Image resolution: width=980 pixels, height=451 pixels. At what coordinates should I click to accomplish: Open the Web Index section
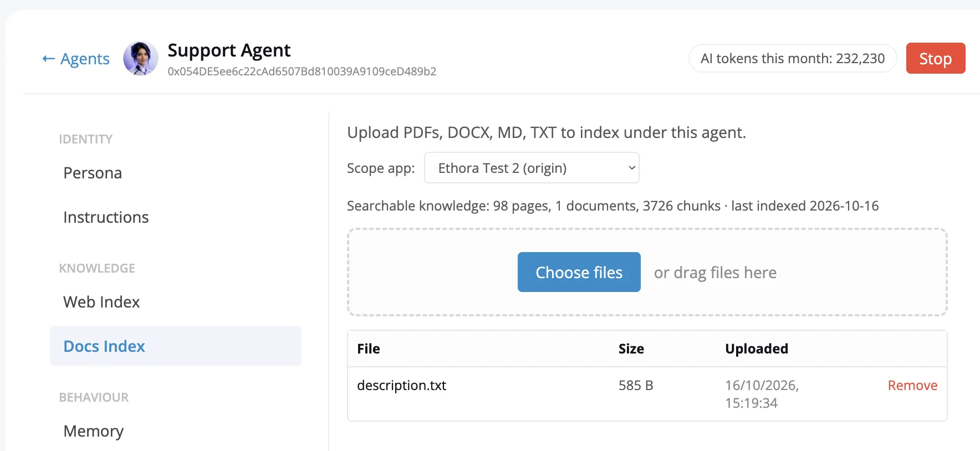(x=101, y=302)
